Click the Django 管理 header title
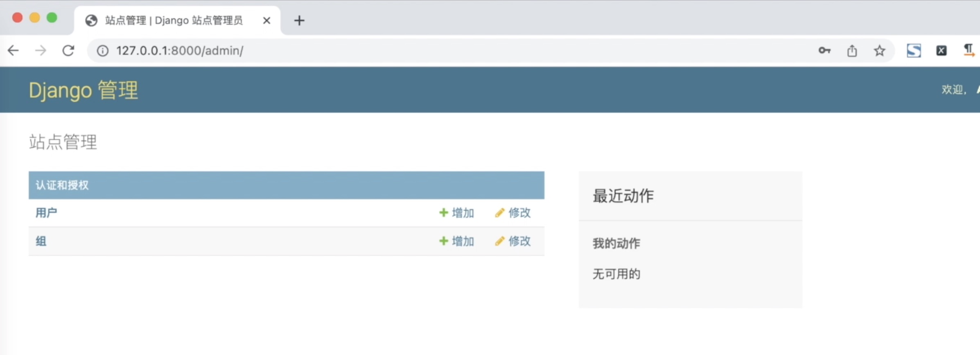The width and height of the screenshot is (980, 355). point(84,90)
